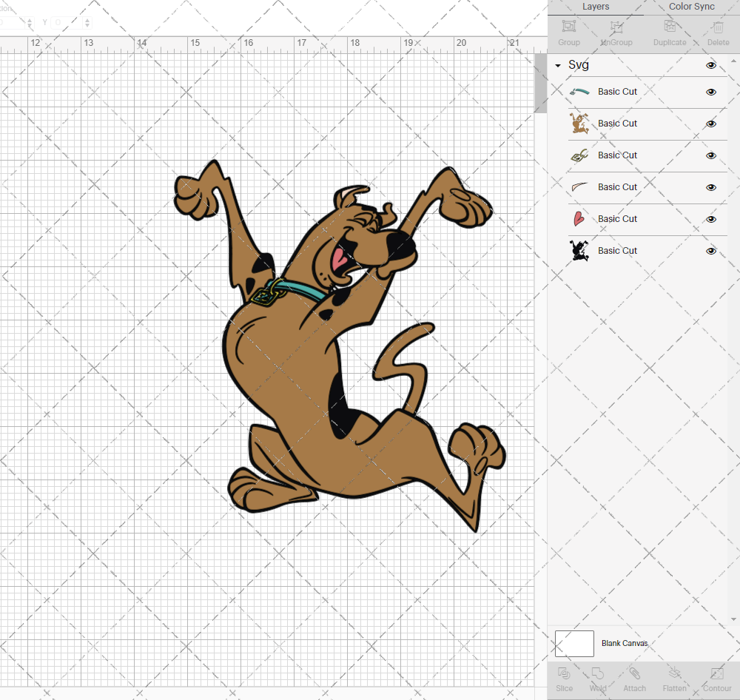Collapse the Svg group arrow
This screenshot has height=700, width=740.
coord(558,66)
